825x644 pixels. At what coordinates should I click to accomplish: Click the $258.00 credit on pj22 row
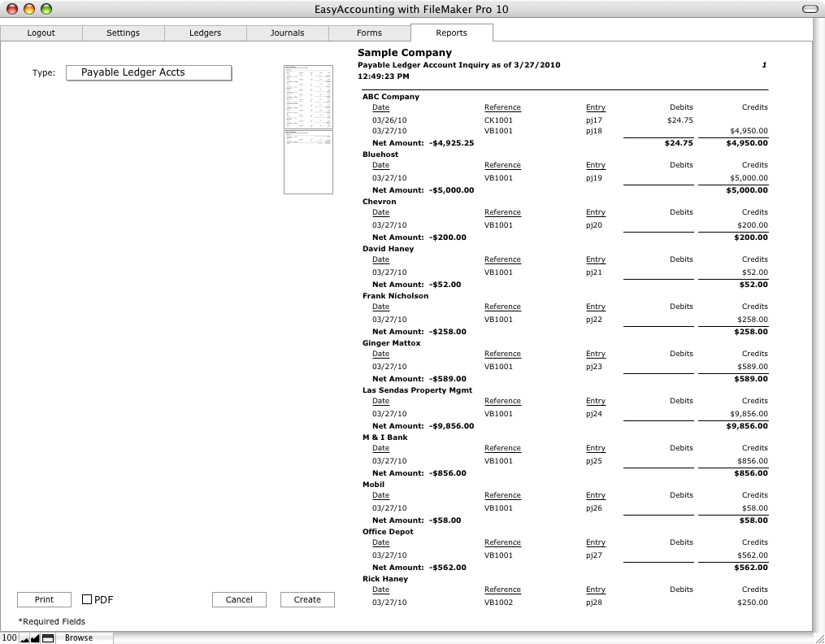tap(753, 320)
